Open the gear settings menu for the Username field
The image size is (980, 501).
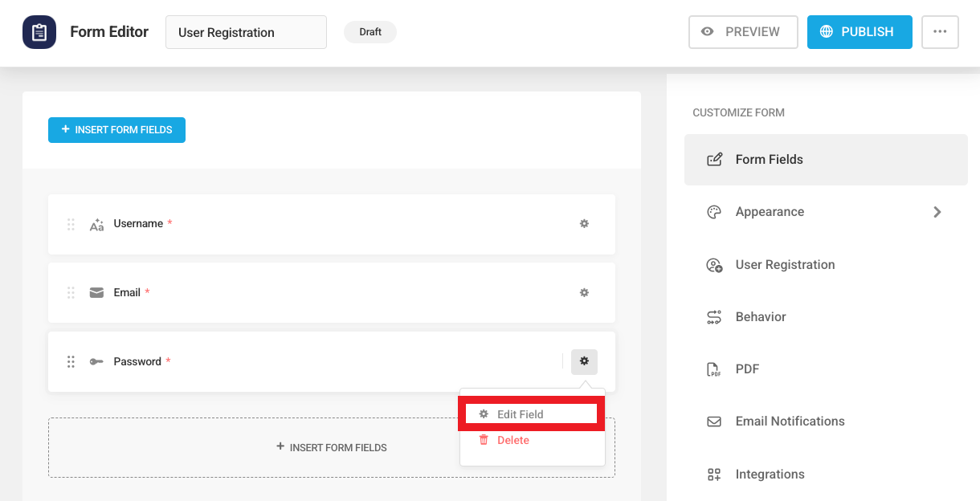[x=584, y=224]
